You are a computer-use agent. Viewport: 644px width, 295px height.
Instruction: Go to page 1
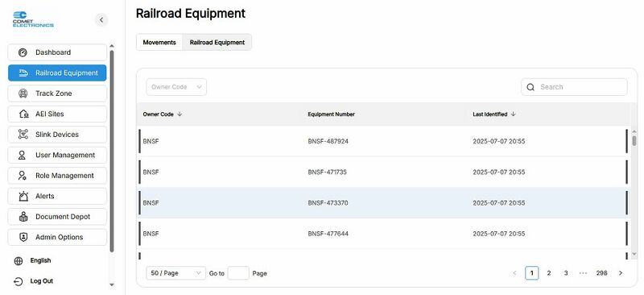532,273
